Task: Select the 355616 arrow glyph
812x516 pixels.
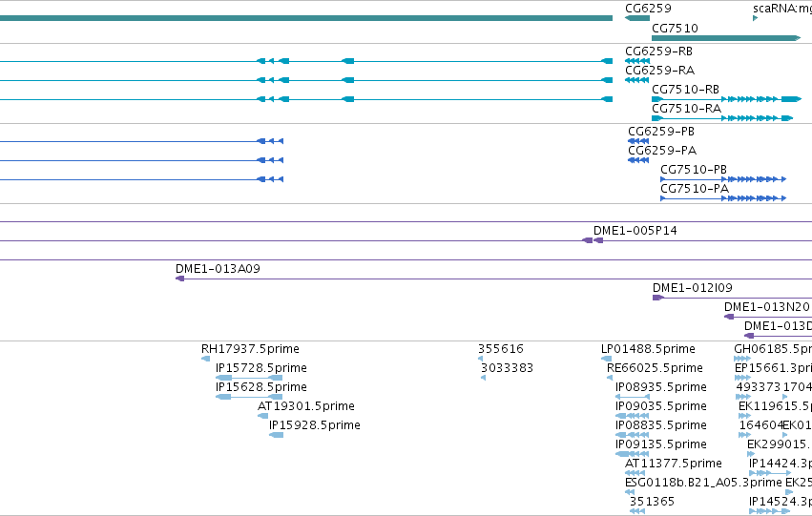Action: (x=480, y=359)
